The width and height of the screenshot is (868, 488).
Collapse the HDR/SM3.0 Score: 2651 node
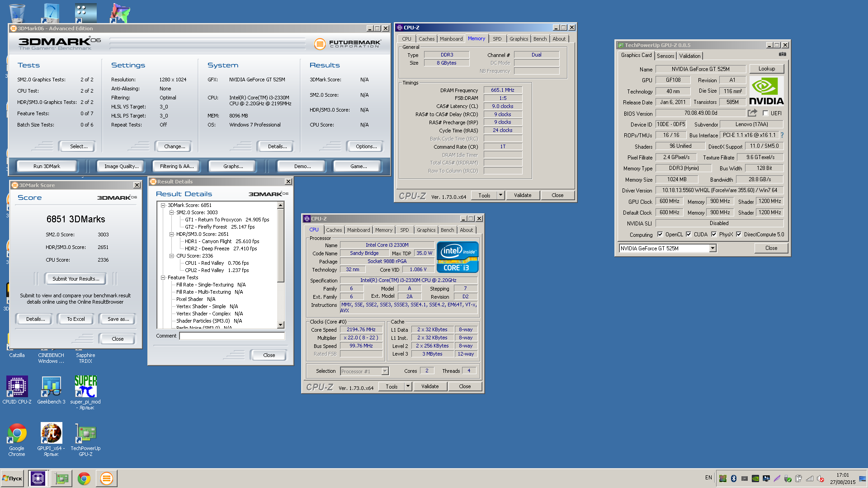click(172, 234)
